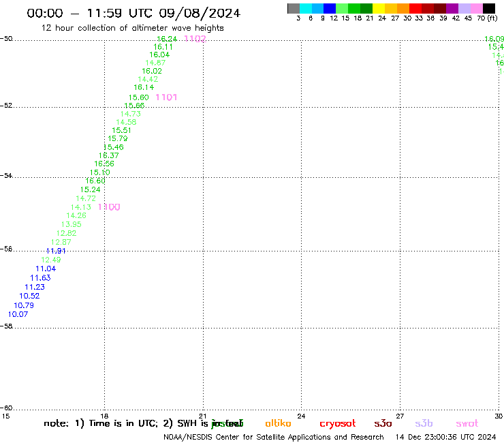Click wave height value 16.56
The width and height of the screenshot is (504, 443).
[x=104, y=164]
